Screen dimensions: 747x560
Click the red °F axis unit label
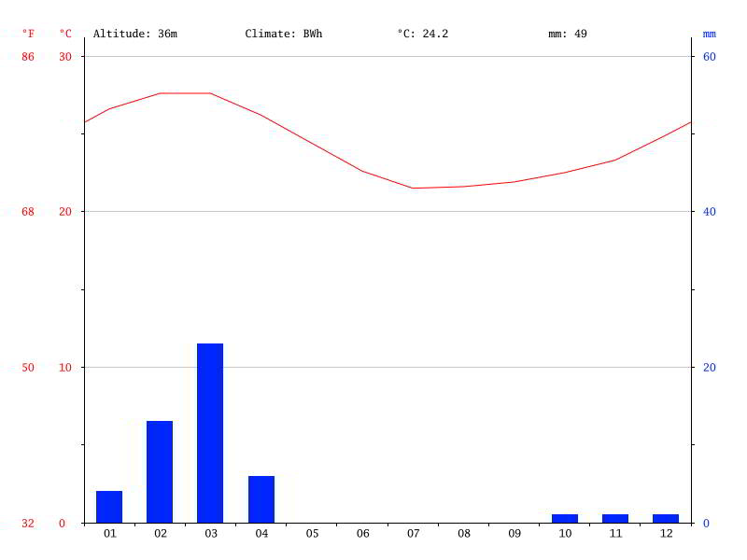click(28, 34)
